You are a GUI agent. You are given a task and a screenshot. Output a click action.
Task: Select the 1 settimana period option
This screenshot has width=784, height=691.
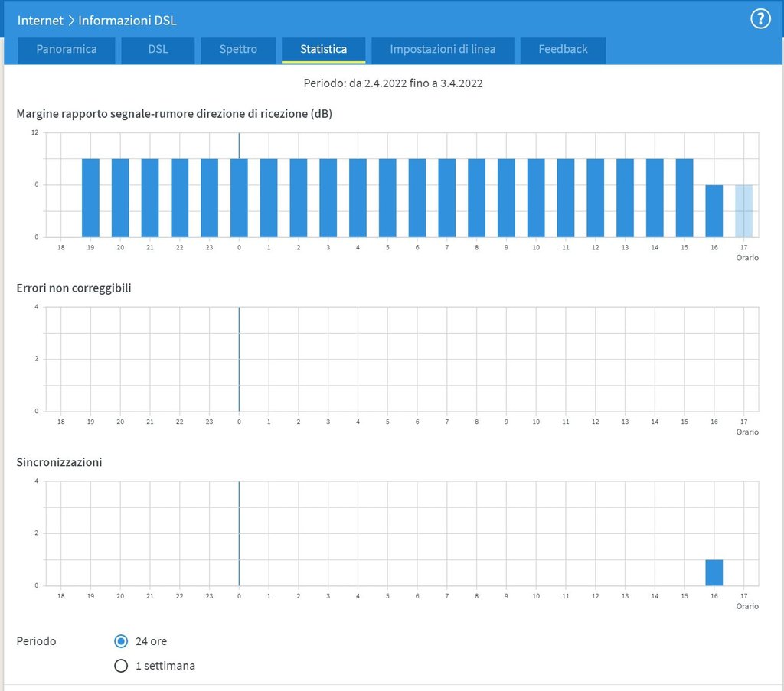tap(121, 666)
